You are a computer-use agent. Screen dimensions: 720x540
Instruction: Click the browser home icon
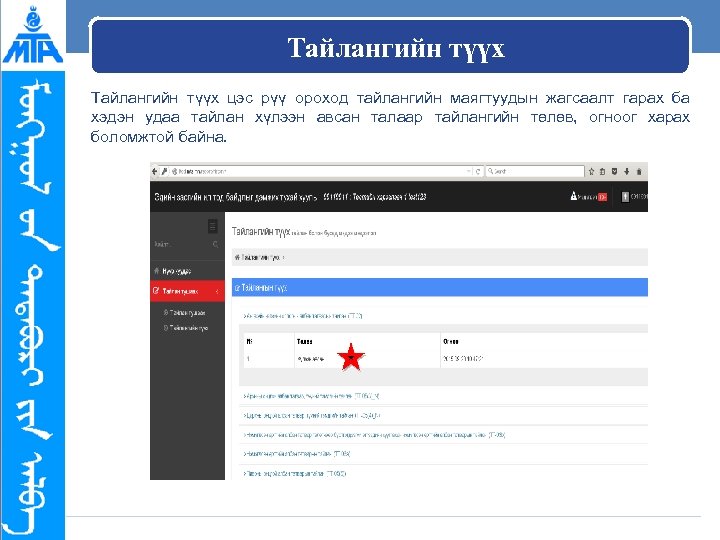tap(639, 171)
